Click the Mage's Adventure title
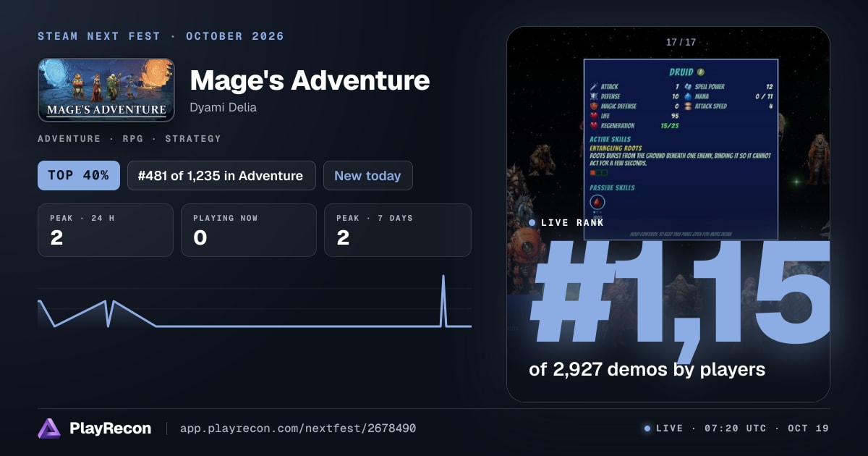Screen dimensions: 868x456 (310, 80)
